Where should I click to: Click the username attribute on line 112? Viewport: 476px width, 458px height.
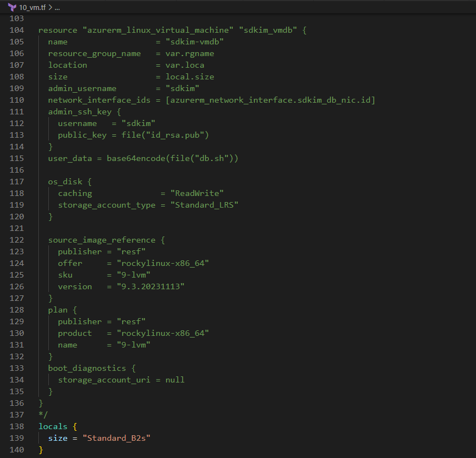click(x=77, y=124)
